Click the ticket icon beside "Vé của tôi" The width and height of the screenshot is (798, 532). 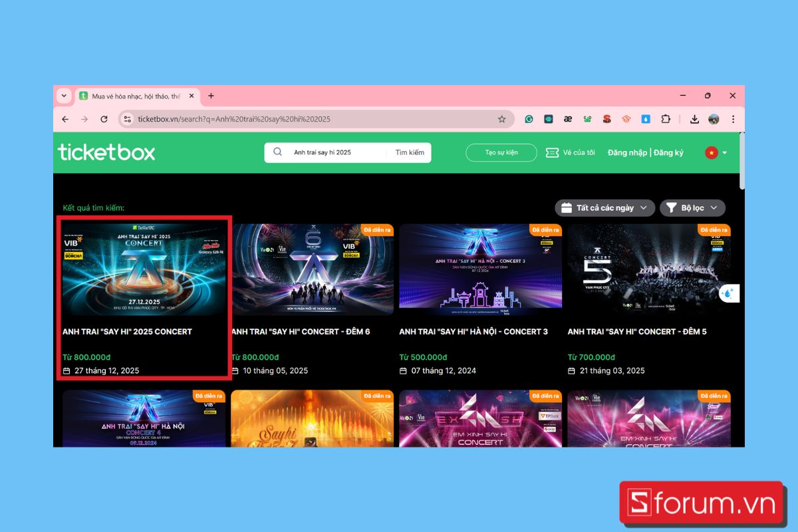pos(552,152)
